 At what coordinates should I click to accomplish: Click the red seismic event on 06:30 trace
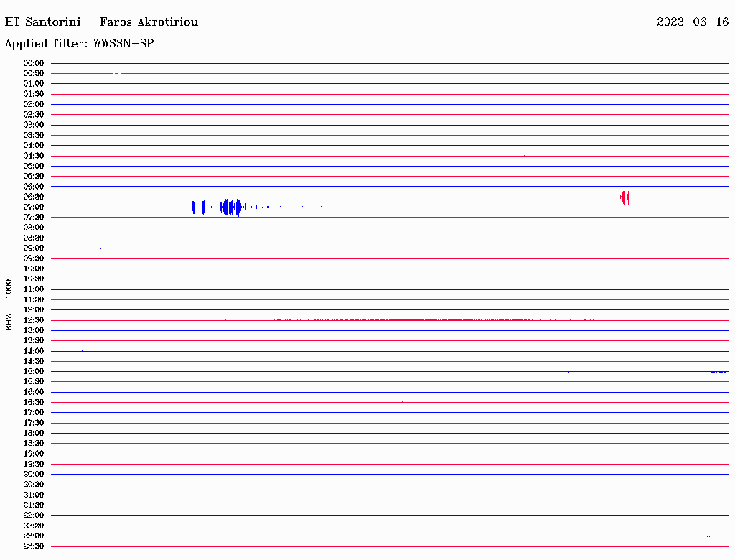625,197
